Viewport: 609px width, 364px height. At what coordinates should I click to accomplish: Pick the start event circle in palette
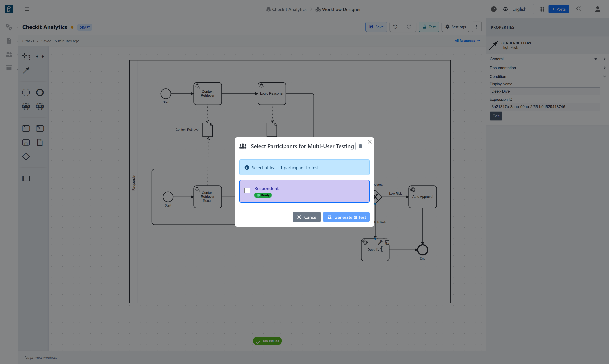[x=26, y=92]
